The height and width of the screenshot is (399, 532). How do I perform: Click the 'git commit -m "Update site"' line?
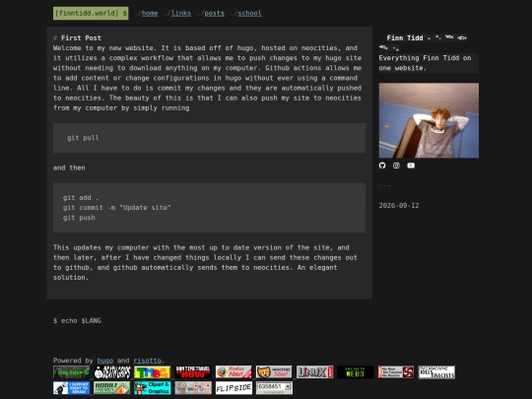[116, 207]
